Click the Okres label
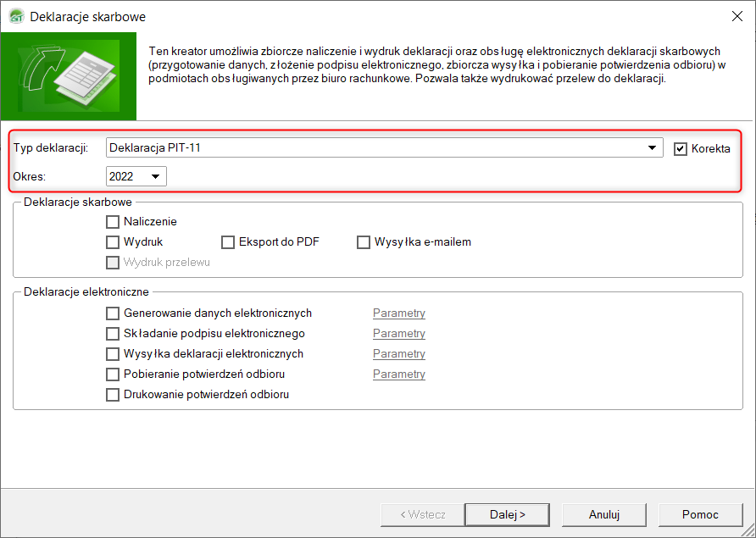Screen dimensions: 756x538 (30, 176)
